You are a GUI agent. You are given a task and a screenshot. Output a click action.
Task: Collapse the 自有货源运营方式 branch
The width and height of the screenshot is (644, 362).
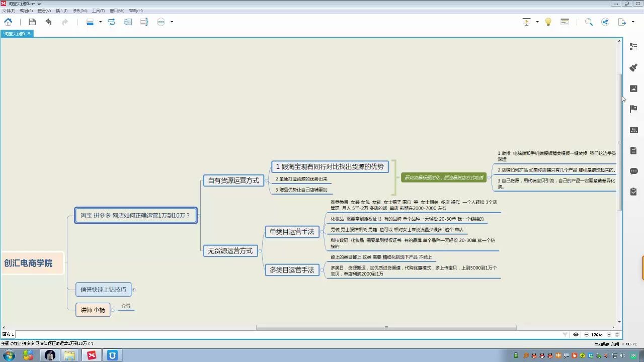point(266,180)
